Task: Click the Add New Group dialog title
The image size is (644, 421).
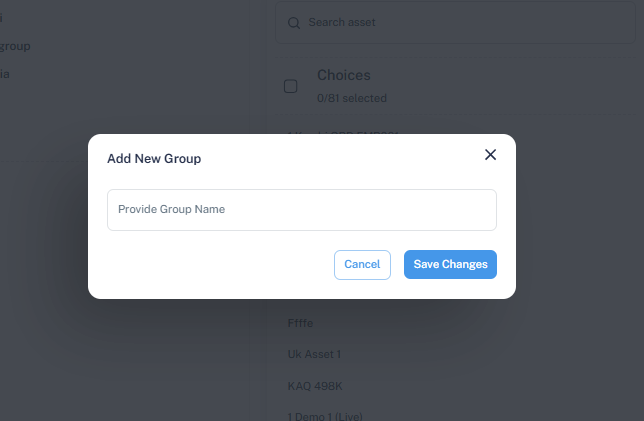Action: (x=154, y=158)
